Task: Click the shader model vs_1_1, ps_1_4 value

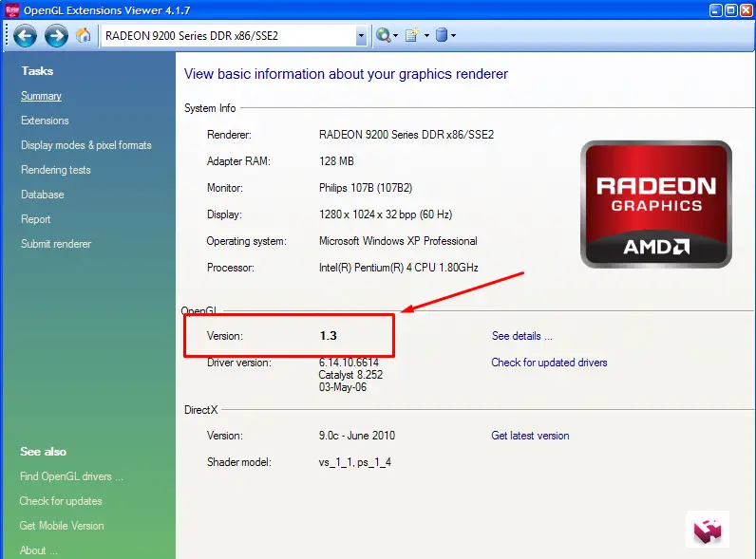Action: 355,462
